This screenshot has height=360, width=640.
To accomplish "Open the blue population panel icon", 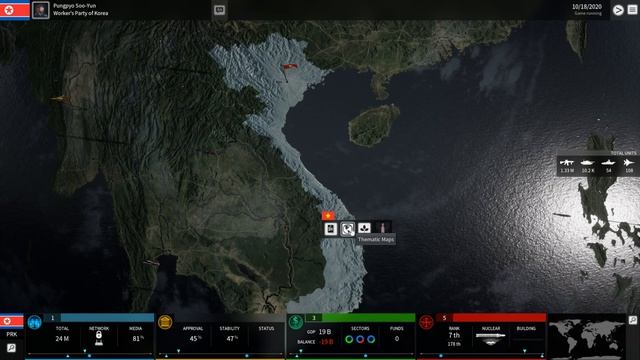I will pyautogui.click(x=35, y=322).
